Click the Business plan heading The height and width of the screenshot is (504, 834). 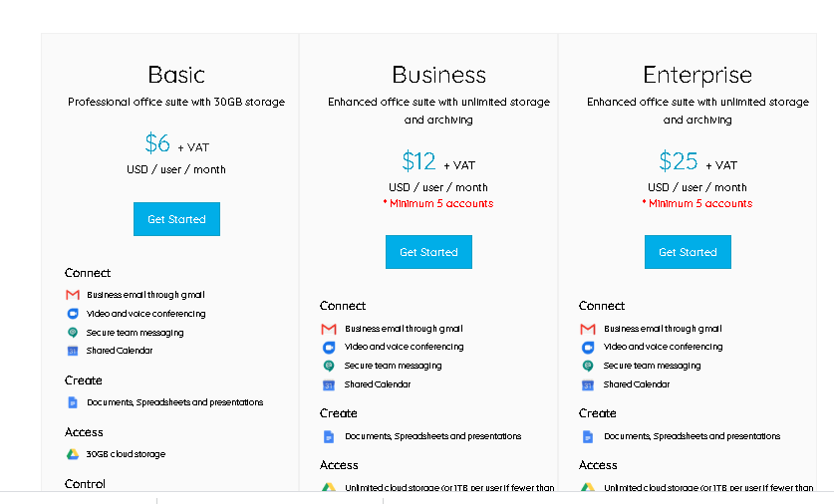click(x=438, y=75)
